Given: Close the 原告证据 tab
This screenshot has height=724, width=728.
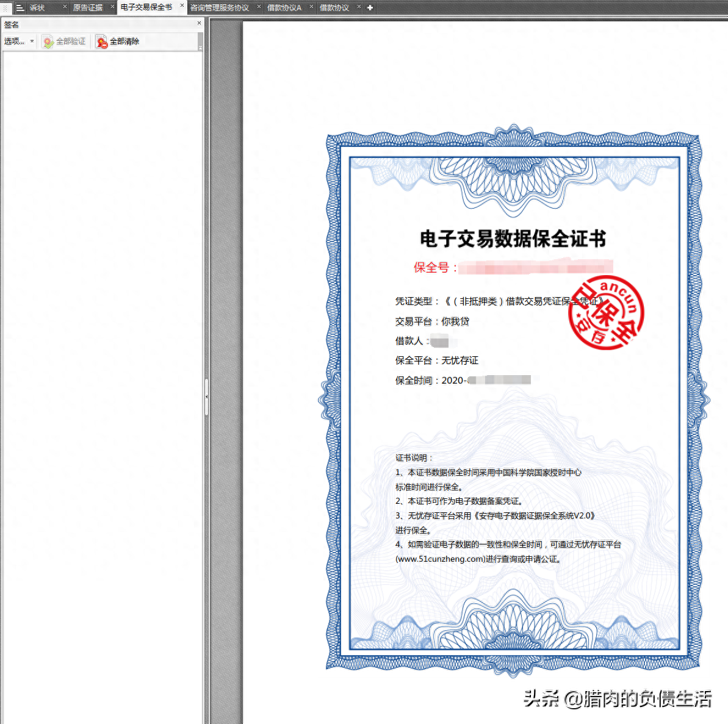Looking at the screenshot, I should 112,7.
